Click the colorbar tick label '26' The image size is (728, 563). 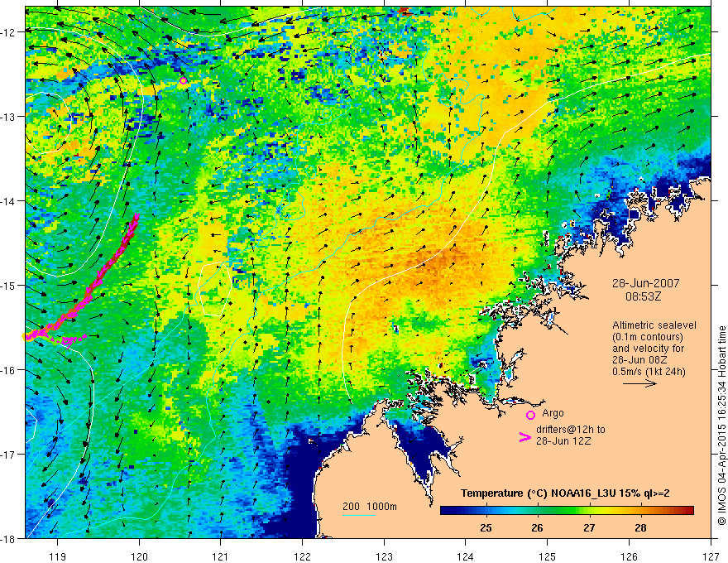click(x=537, y=527)
